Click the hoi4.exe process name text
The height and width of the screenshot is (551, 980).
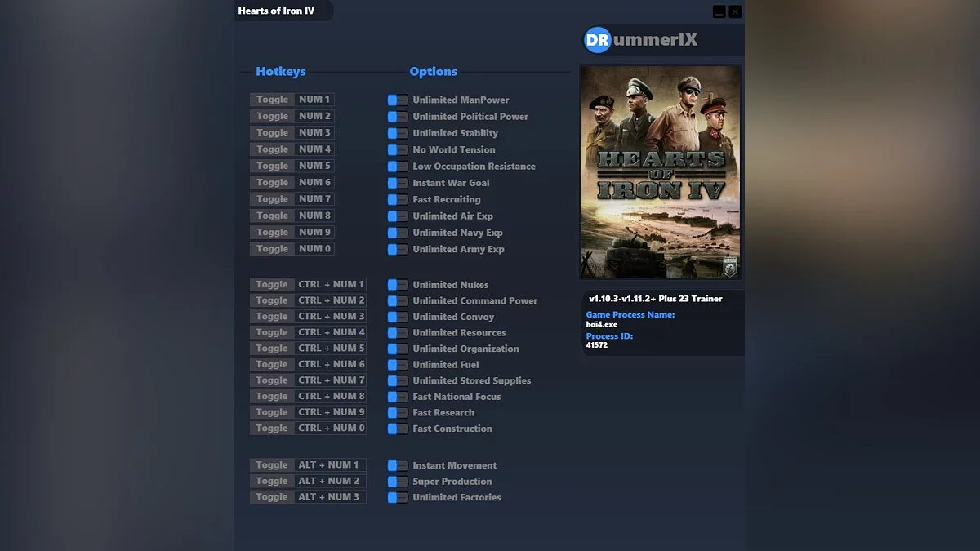tap(602, 324)
